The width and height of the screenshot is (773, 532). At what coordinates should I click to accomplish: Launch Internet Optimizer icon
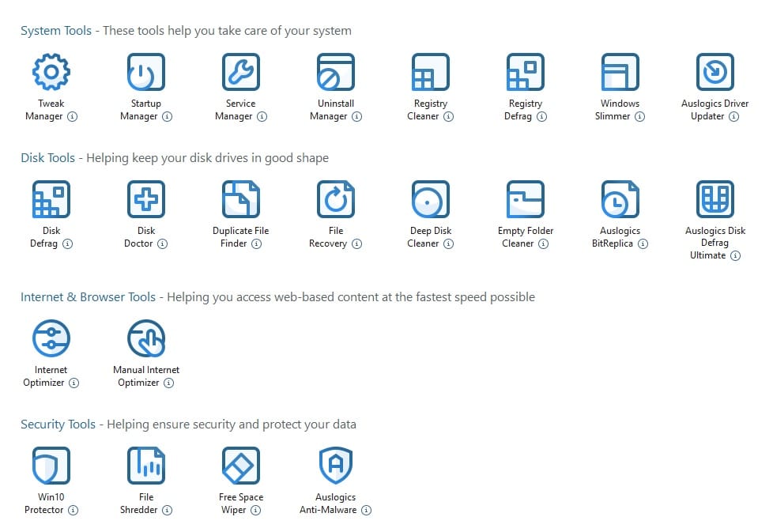pos(51,338)
